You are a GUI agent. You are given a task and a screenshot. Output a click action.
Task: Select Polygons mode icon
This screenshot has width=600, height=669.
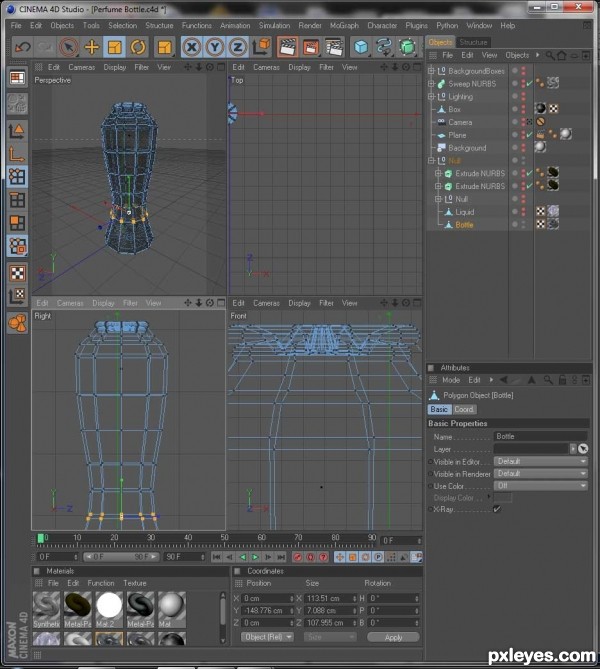[17, 223]
